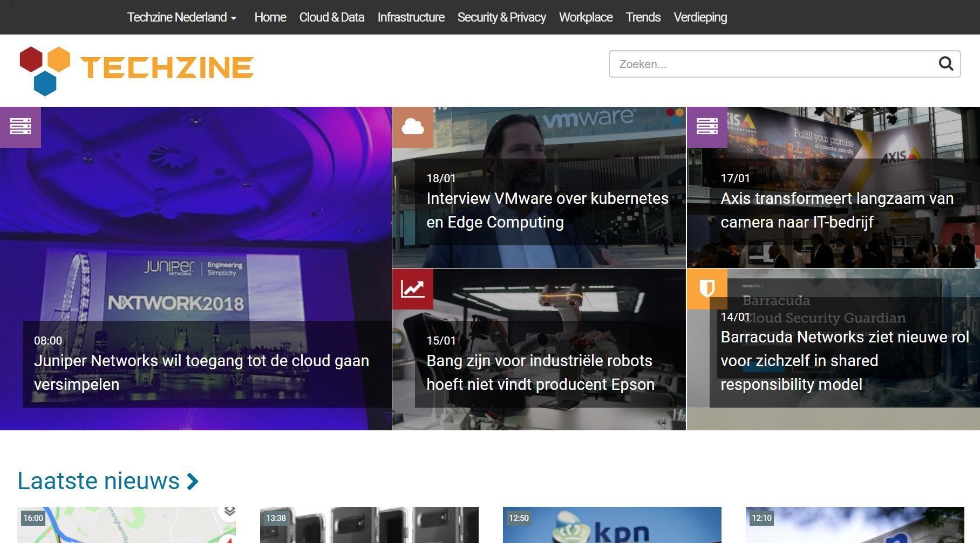Open the 16:00 map news thumbnail
Screen dimensions: 980x543
point(127,525)
